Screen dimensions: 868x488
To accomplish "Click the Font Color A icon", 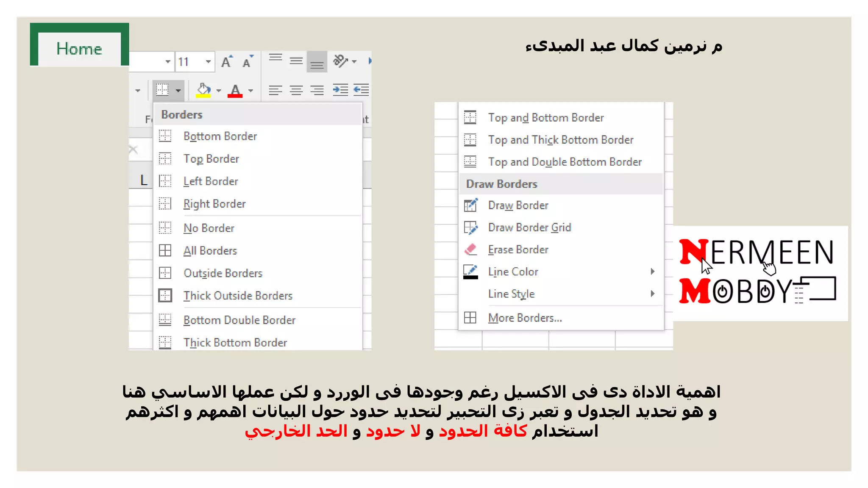I will (x=235, y=90).
